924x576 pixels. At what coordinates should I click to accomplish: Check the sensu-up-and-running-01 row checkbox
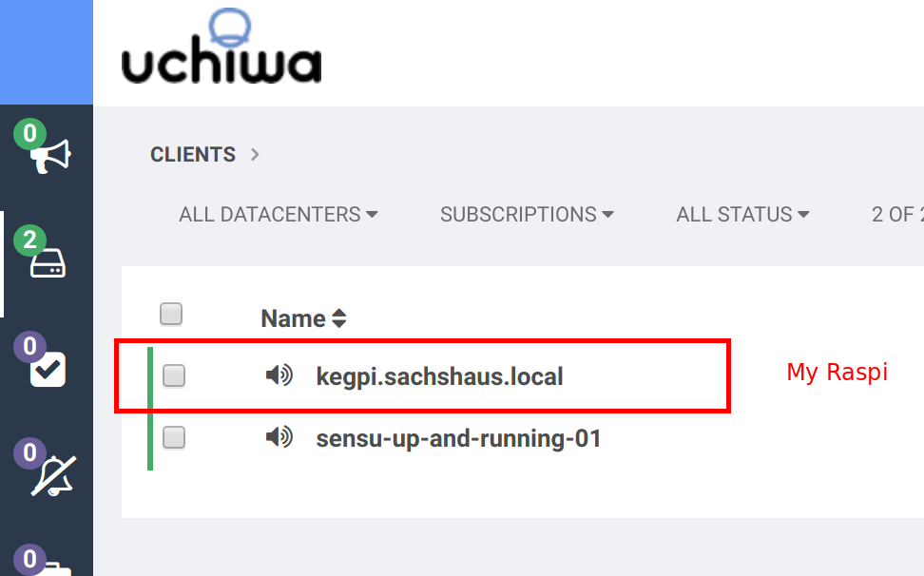[173, 438]
